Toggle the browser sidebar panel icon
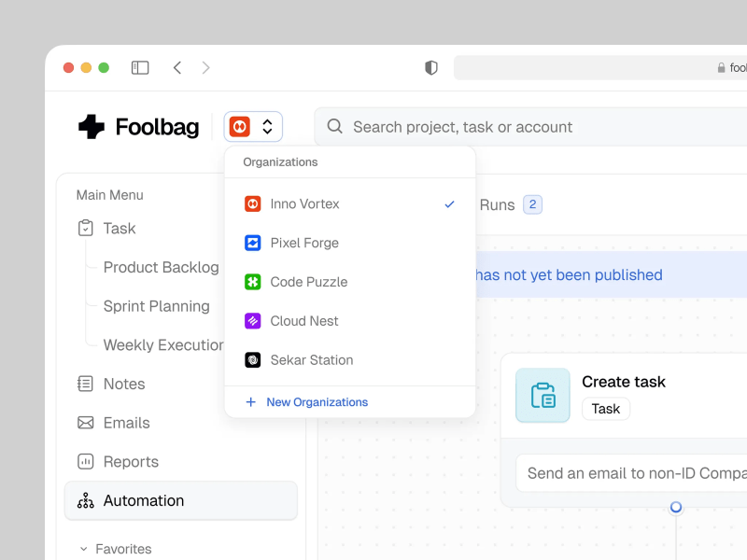Image resolution: width=747 pixels, height=560 pixels. point(140,67)
